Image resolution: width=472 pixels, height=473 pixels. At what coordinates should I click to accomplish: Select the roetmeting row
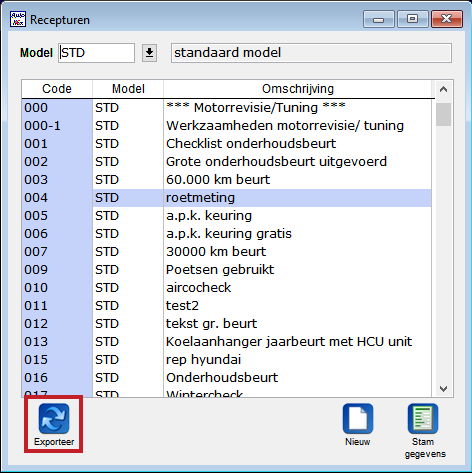pyautogui.click(x=227, y=198)
